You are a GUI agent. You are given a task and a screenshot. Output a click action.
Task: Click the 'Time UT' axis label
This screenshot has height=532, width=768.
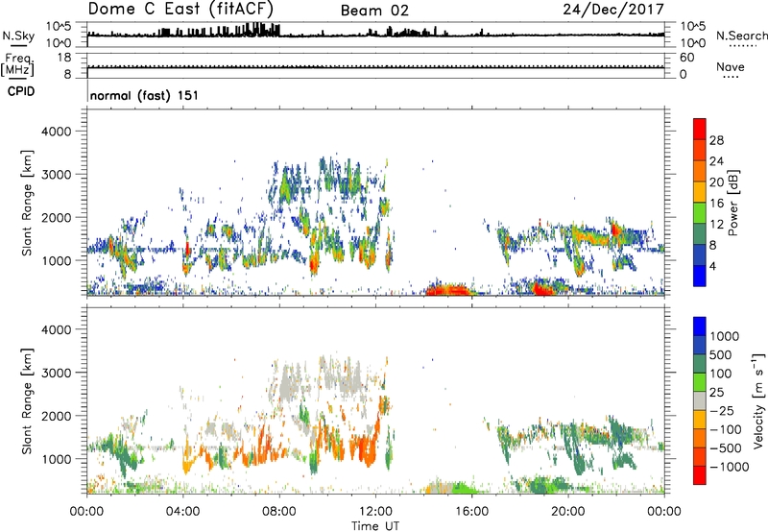coord(375,526)
